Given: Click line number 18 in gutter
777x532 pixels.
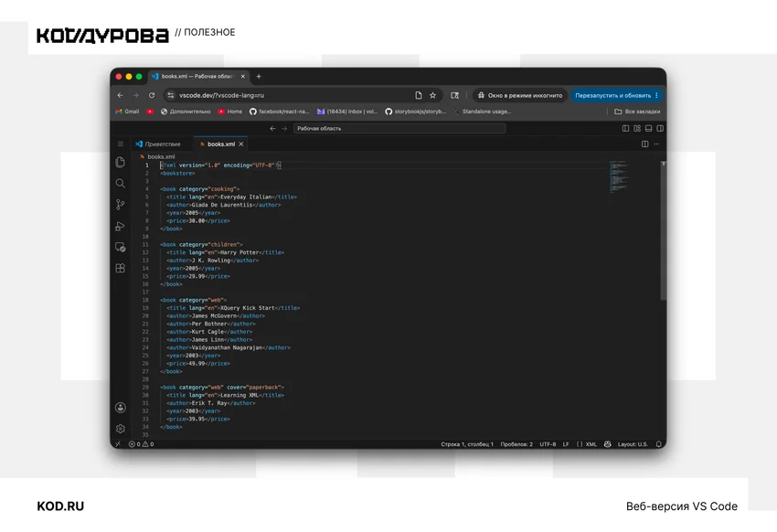Looking at the screenshot, I should 145,300.
